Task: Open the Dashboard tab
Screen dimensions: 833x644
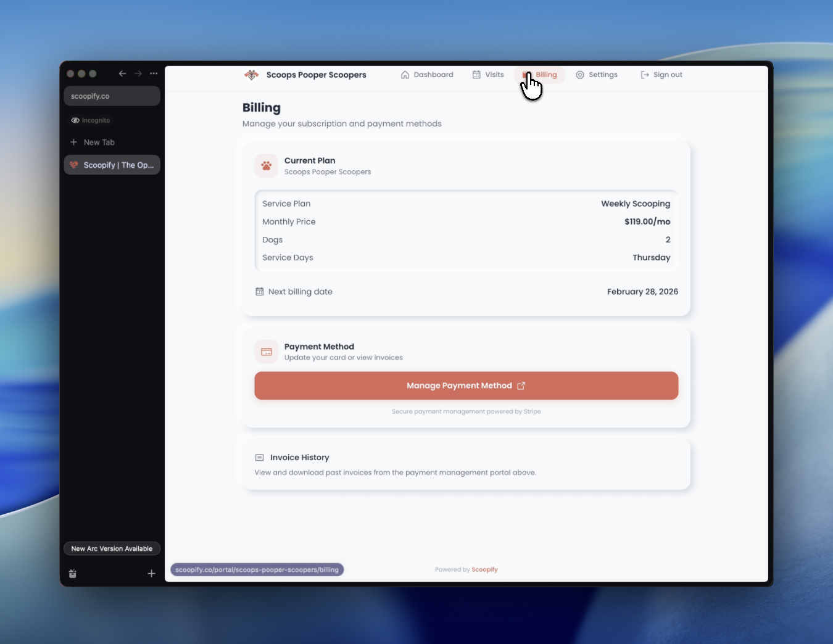Action: click(x=427, y=75)
